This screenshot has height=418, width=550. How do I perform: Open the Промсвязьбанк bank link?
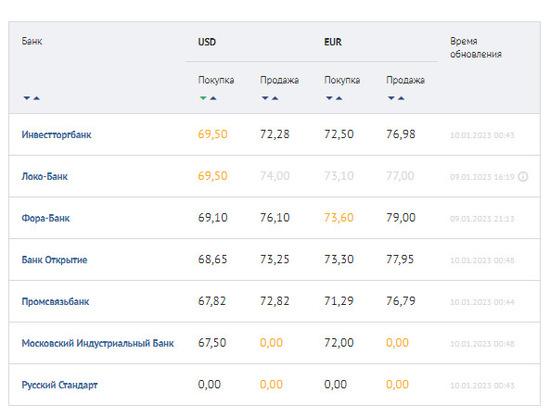(x=55, y=302)
